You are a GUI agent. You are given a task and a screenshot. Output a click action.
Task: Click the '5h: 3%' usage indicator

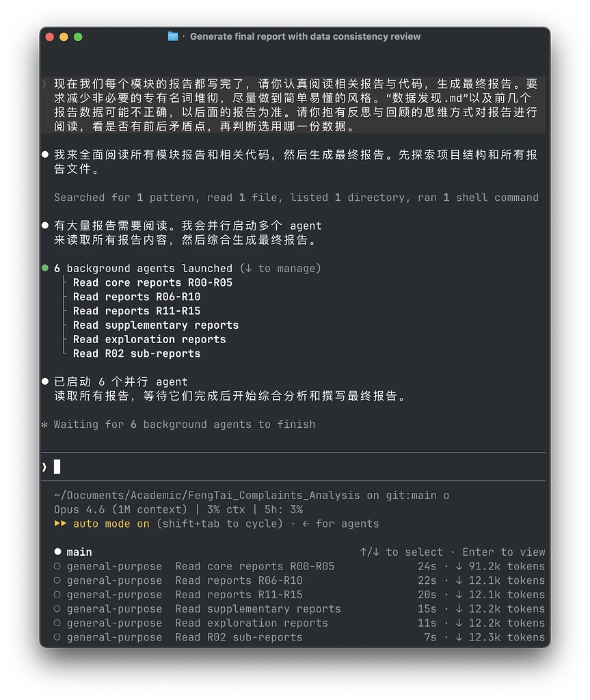click(284, 510)
